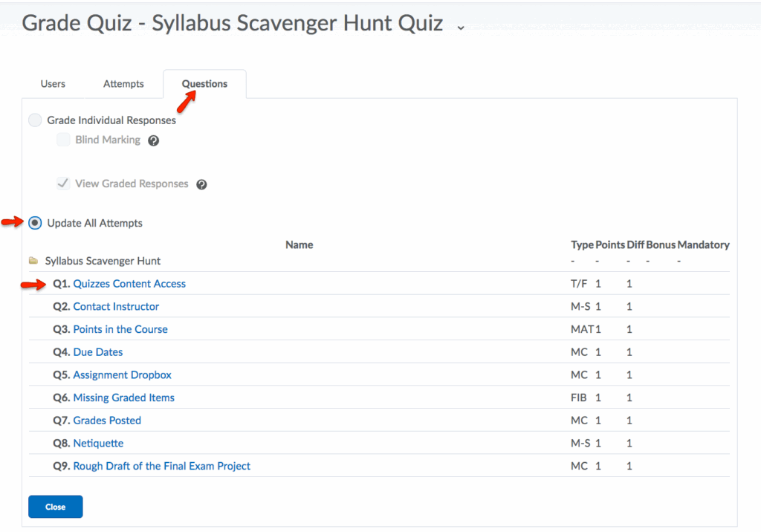Open the Contact Instructor question link
761x532 pixels.
point(116,307)
